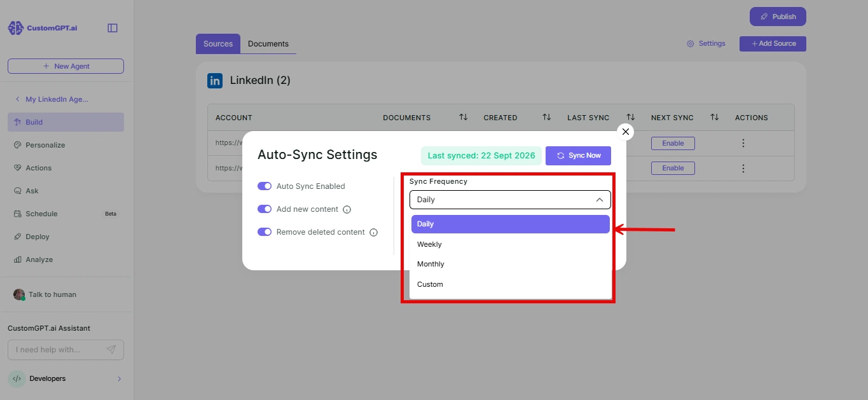Toggle Remove deleted content switch
This screenshot has width=868, height=400.
[265, 232]
